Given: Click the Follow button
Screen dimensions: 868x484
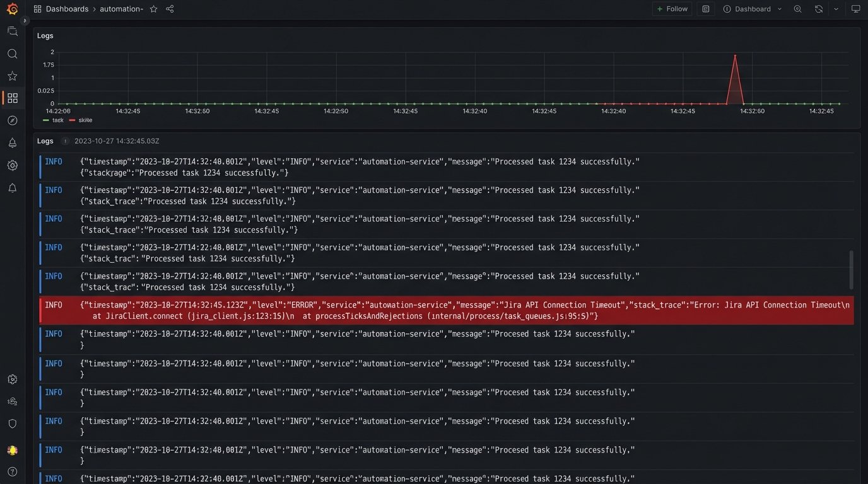Looking at the screenshot, I should (x=672, y=9).
